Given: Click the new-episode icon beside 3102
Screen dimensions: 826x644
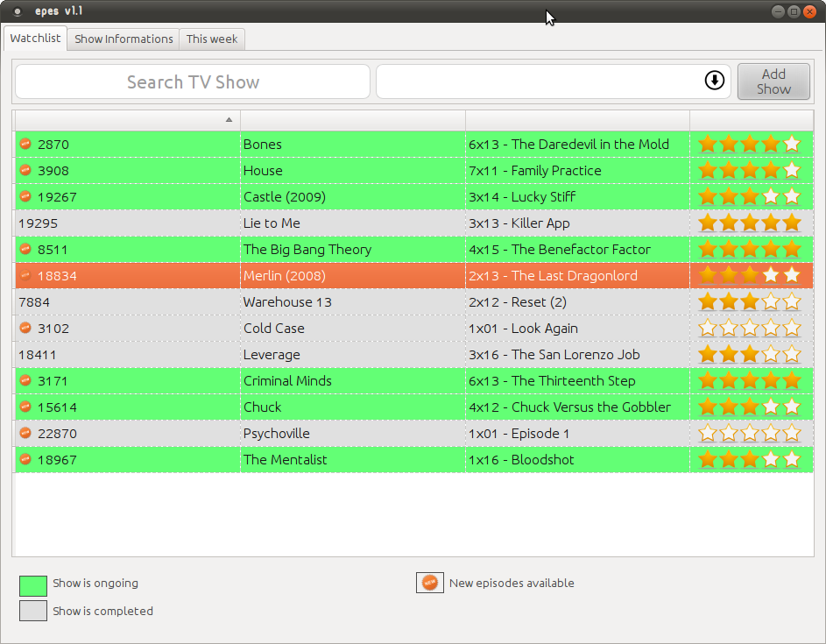Looking at the screenshot, I should point(25,328).
